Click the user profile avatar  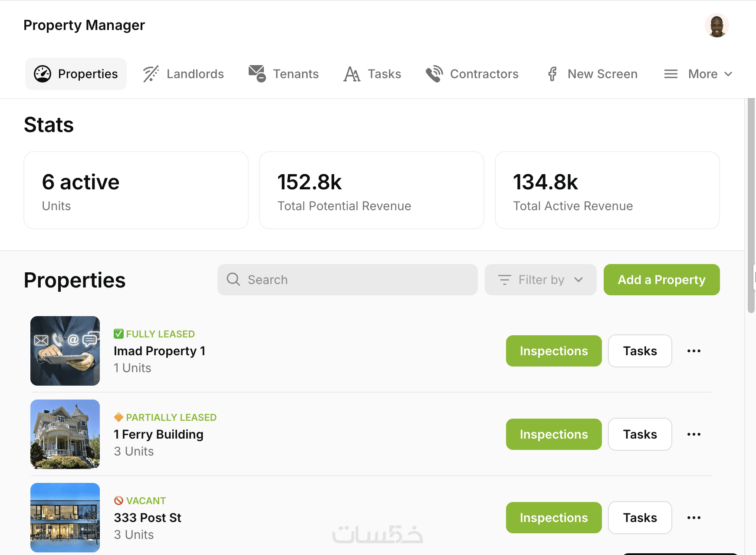717,26
